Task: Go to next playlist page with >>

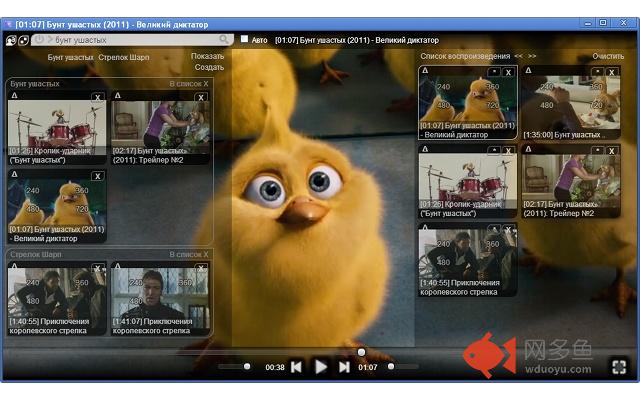Action: coord(532,56)
